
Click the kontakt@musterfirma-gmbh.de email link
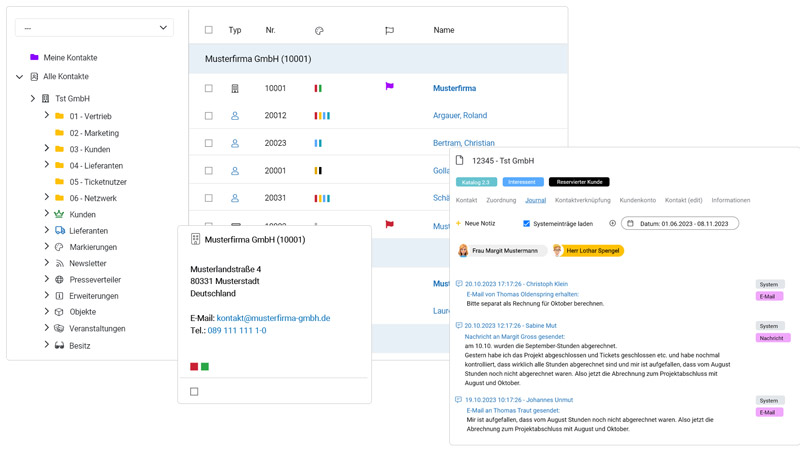point(273,318)
